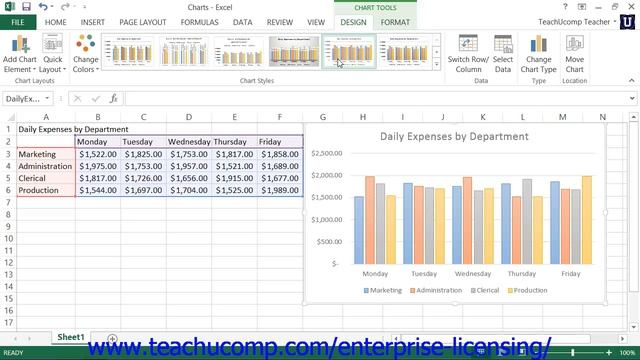
Task: Select the sixth chart style thumbnail
Action: tap(404, 51)
